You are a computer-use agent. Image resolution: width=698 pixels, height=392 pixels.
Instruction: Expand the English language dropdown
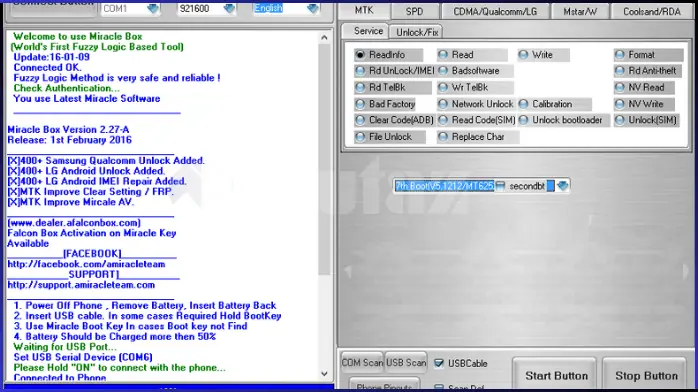[x=312, y=8]
